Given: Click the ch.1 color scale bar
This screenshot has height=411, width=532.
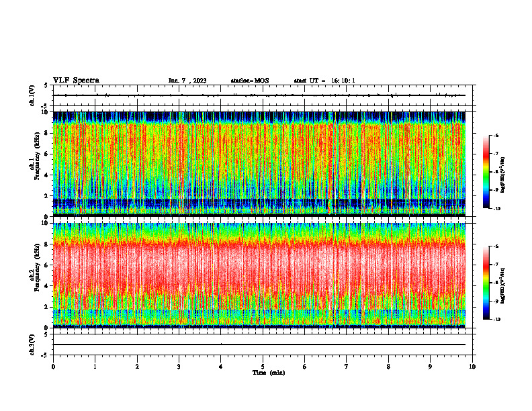Looking at the screenshot, I should 486,172.
